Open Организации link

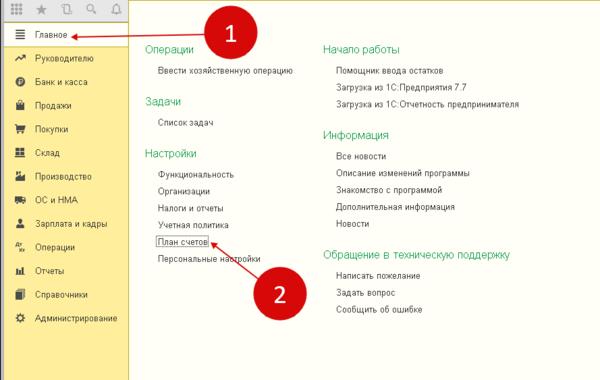click(x=184, y=191)
